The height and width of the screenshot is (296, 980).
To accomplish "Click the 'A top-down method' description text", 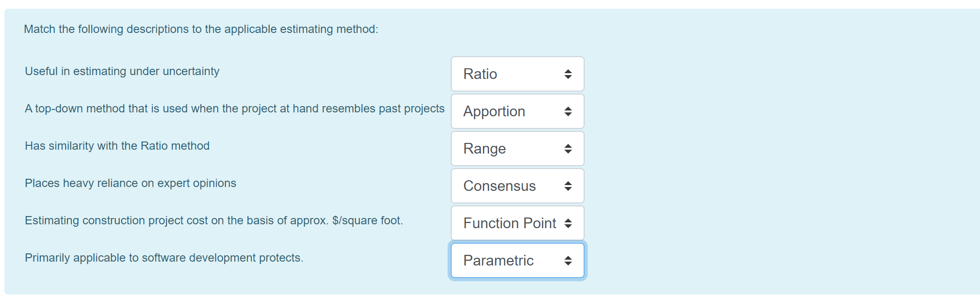I will [234, 109].
